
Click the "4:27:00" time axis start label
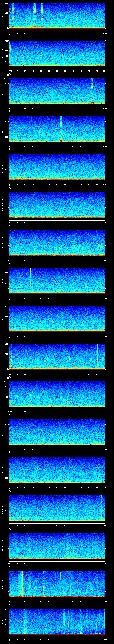pyautogui.click(x=9, y=525)
